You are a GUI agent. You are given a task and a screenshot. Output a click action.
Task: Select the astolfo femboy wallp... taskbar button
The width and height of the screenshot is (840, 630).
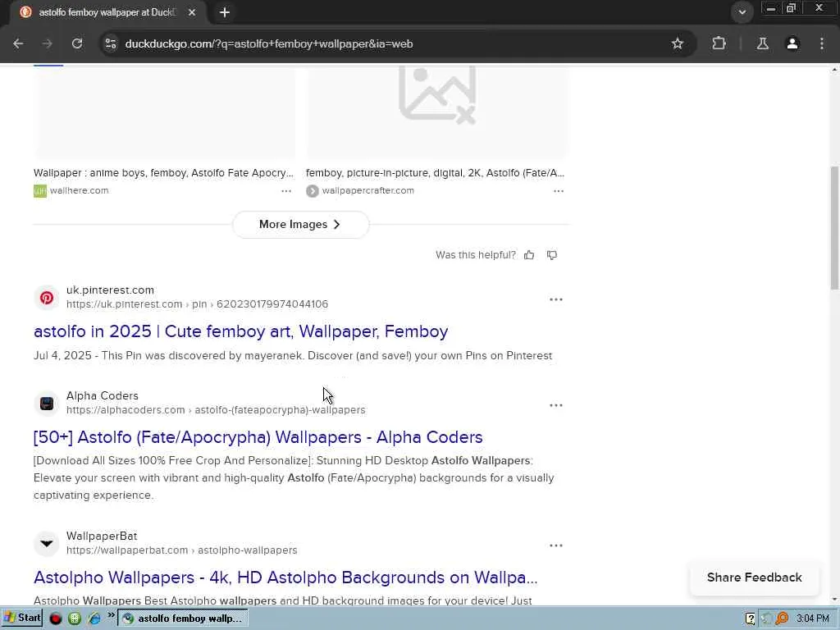point(183,619)
